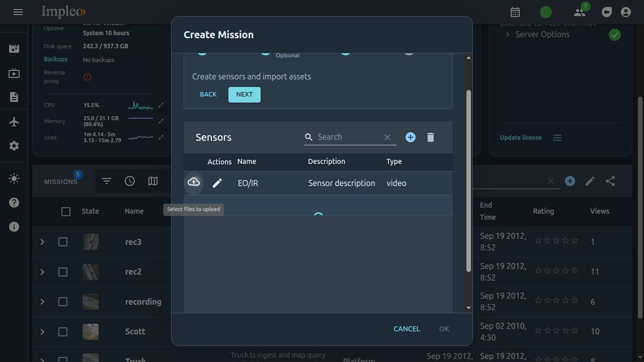The height and width of the screenshot is (362, 644).
Task: Click the upload files icon for EO/IR
Action: (194, 183)
